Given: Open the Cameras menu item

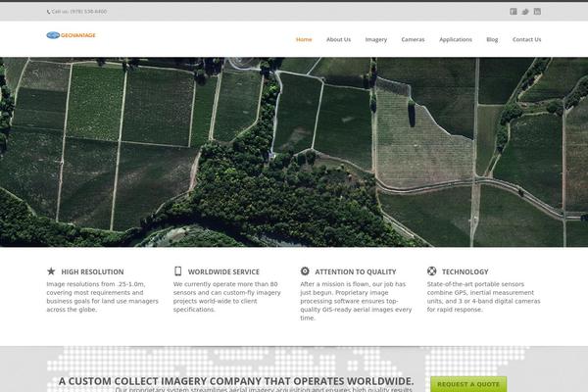Looking at the screenshot, I should pyautogui.click(x=413, y=39).
